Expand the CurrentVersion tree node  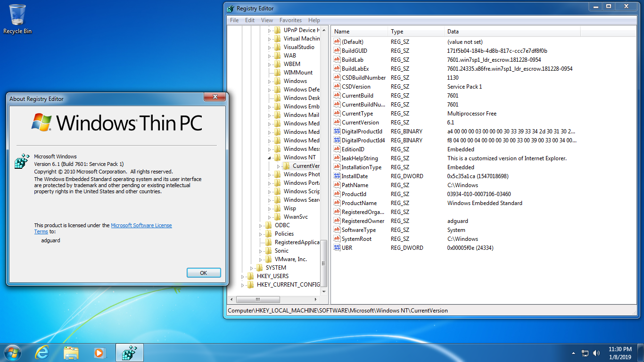(x=279, y=166)
